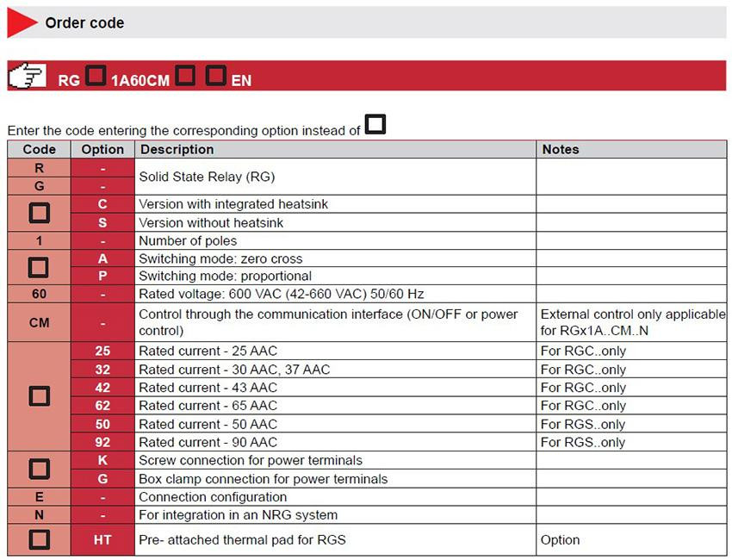Click 'Switching mode: proportional' text
732x560 pixels.
(x=225, y=276)
